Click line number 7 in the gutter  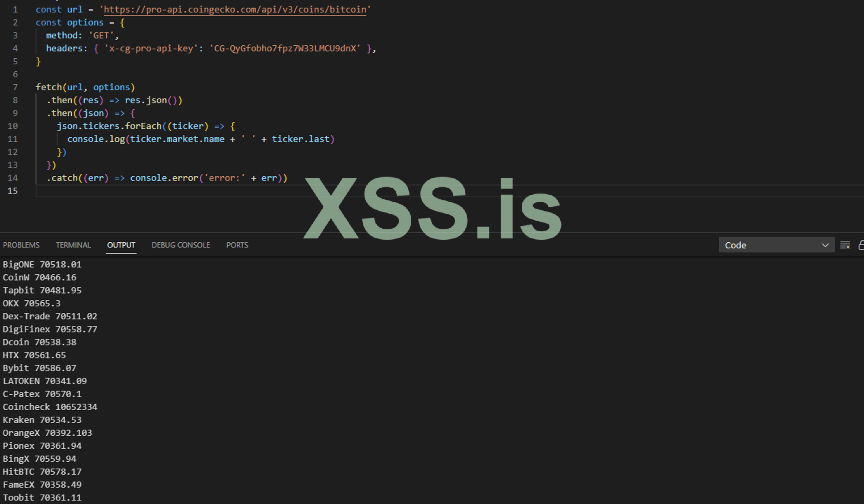[x=15, y=87]
